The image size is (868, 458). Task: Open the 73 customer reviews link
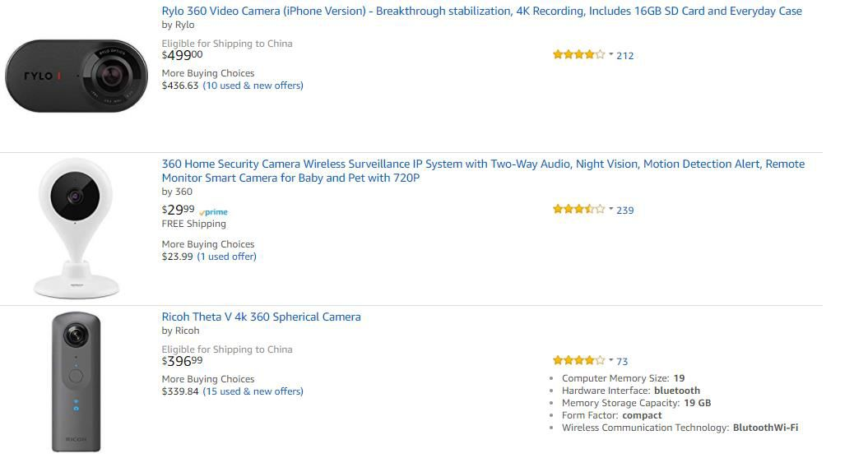(622, 361)
